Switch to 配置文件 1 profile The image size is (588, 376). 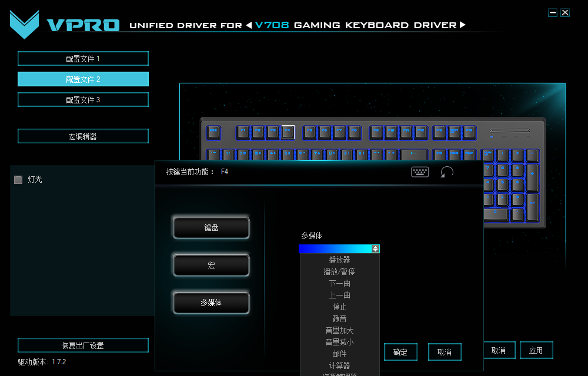[83, 58]
